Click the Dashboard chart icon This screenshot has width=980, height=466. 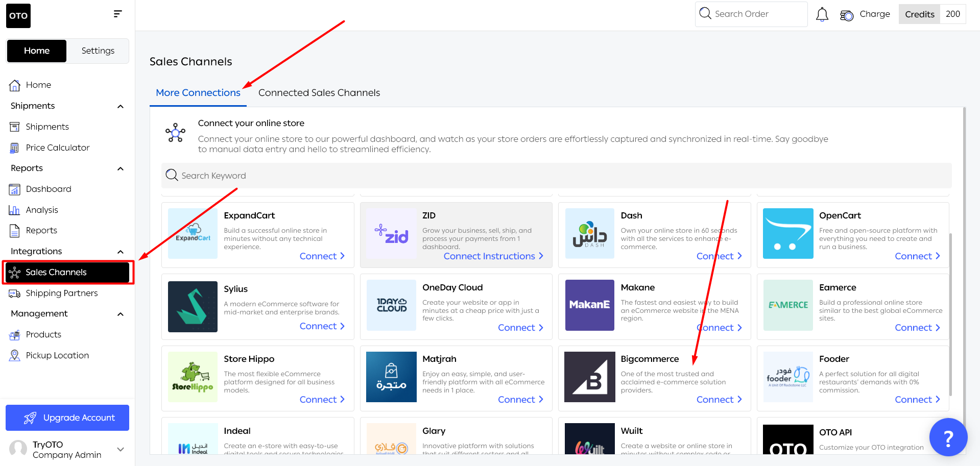pos(15,189)
